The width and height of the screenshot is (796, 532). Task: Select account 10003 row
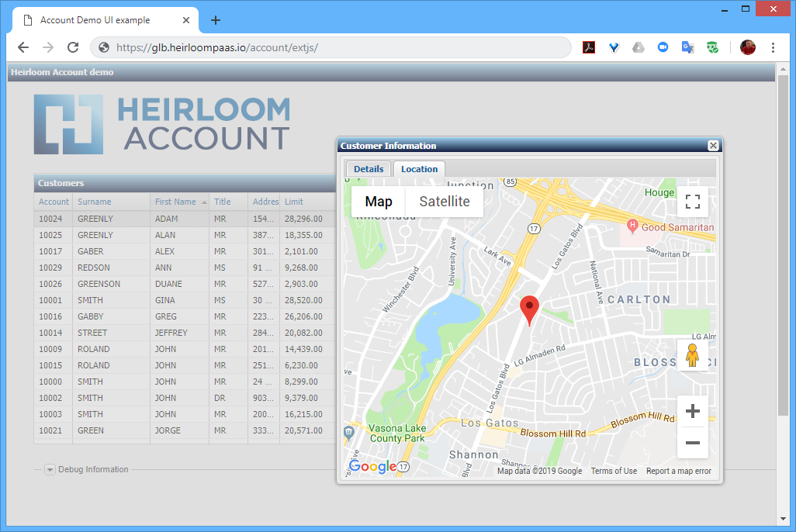(x=185, y=414)
